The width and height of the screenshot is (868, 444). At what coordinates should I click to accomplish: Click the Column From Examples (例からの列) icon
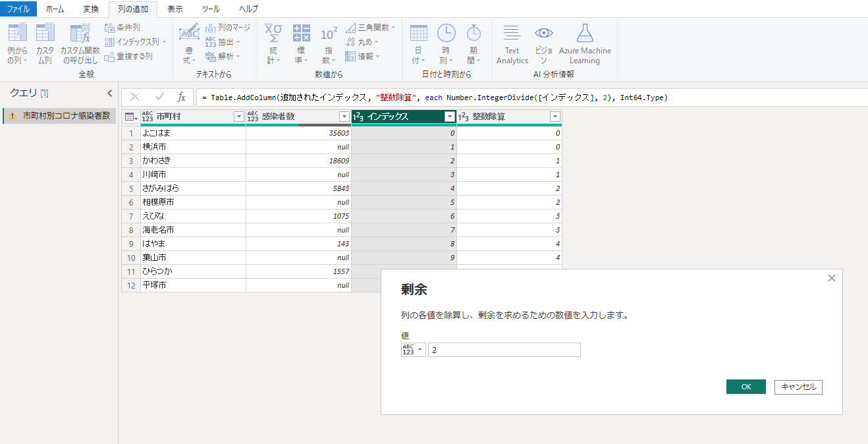(x=17, y=33)
